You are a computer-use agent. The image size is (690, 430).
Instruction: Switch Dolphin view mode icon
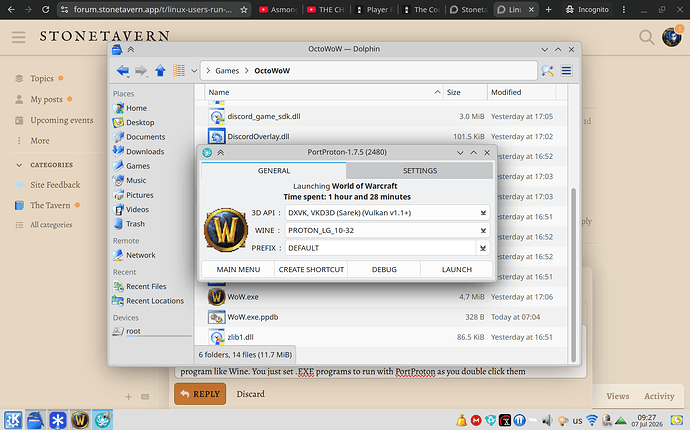179,70
